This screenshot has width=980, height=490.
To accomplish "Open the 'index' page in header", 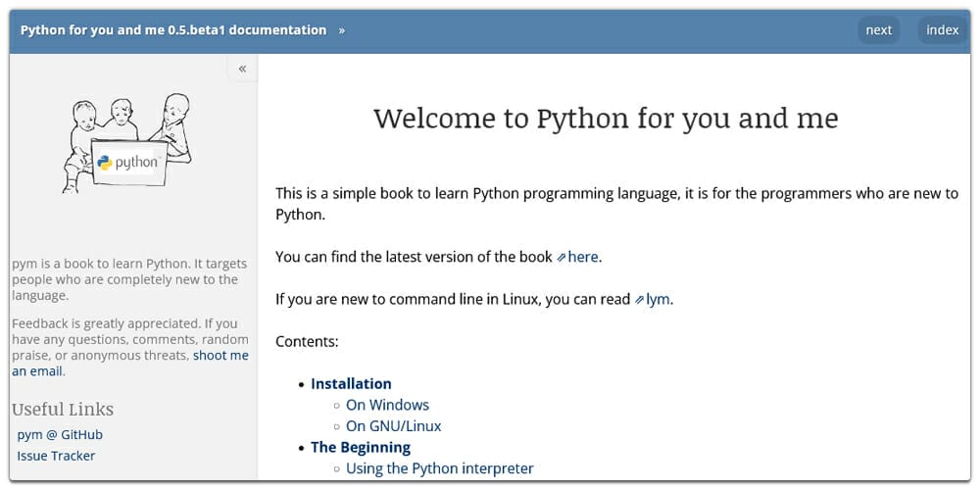I will [943, 30].
